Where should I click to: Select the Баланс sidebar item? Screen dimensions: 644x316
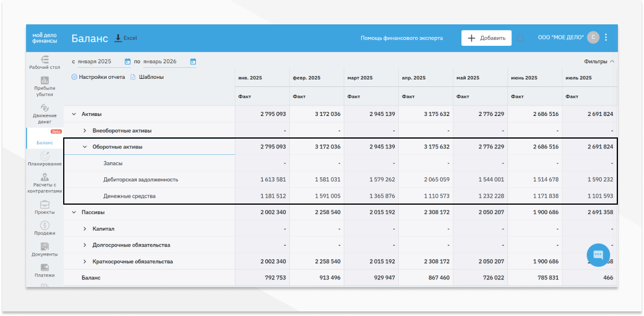coord(45,139)
